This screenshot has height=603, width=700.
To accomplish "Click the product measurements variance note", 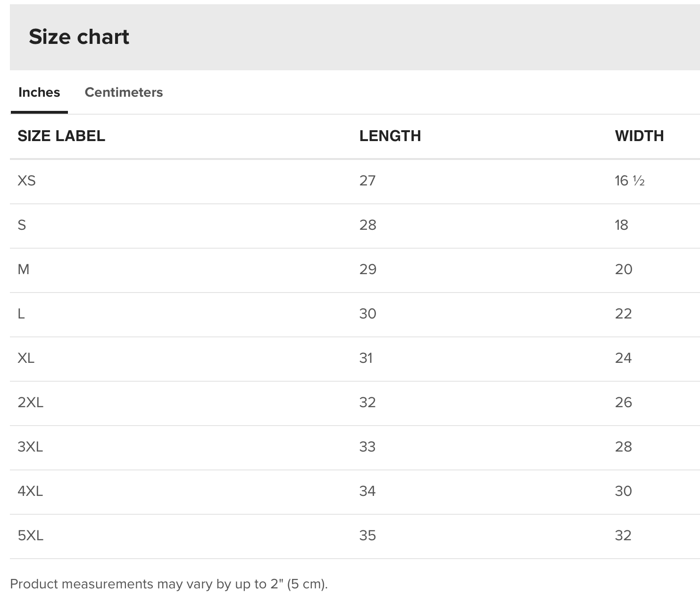I will [168, 584].
